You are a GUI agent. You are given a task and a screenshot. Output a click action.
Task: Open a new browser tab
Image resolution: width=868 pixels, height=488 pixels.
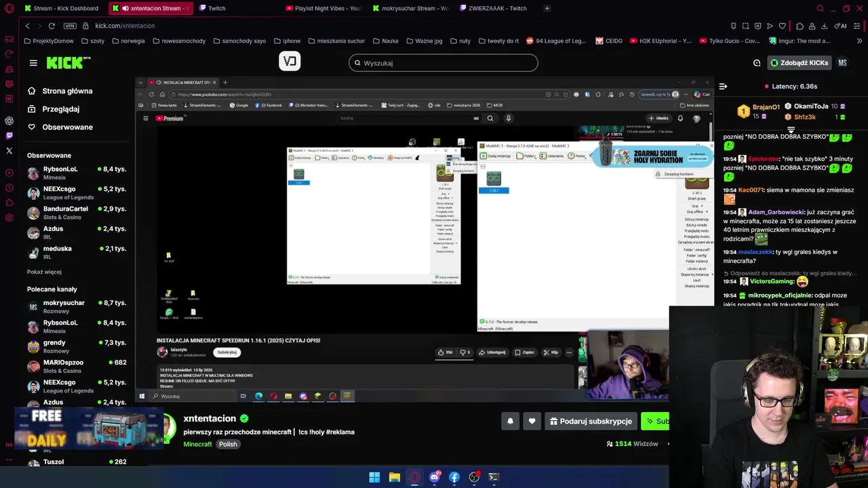[x=547, y=8]
